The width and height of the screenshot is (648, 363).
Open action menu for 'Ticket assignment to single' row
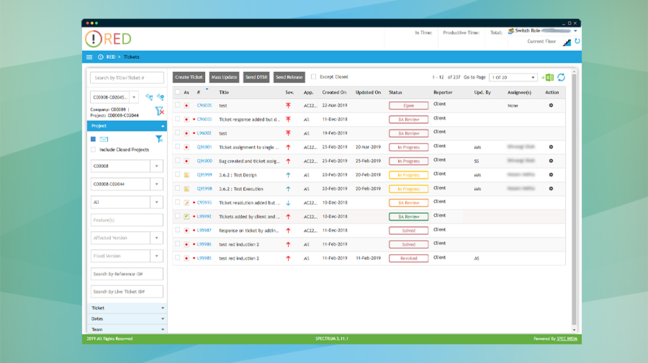pyautogui.click(x=551, y=147)
